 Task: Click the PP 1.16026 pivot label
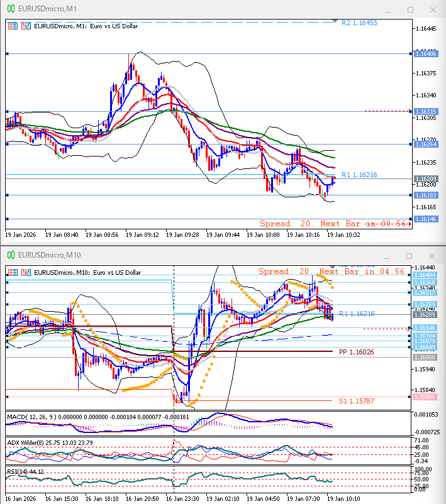point(356,352)
